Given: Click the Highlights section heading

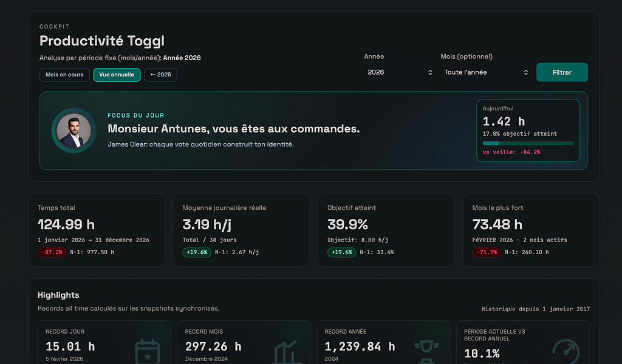Looking at the screenshot, I should [58, 295].
